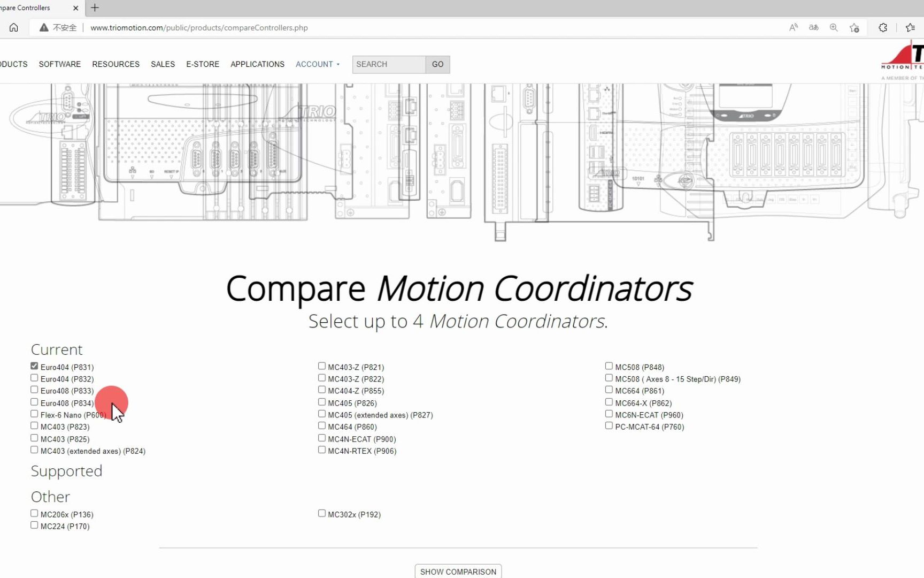The image size is (924, 578).
Task: Uncheck the Euro404 (P831) checkbox
Action: 34,366
